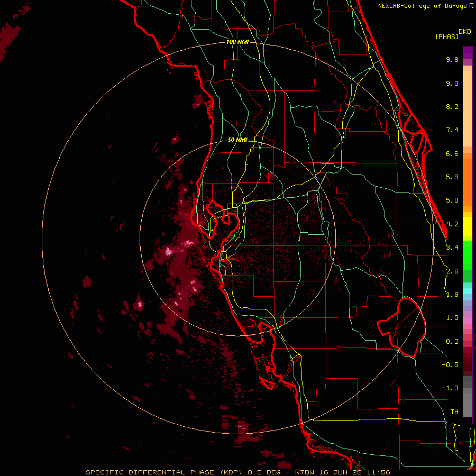Select the -0.5 value on color scale
Viewport: 476px width, 476px height.
(x=450, y=364)
